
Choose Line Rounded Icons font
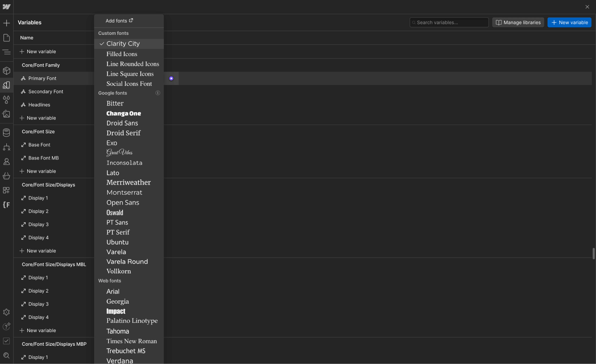tap(129, 64)
